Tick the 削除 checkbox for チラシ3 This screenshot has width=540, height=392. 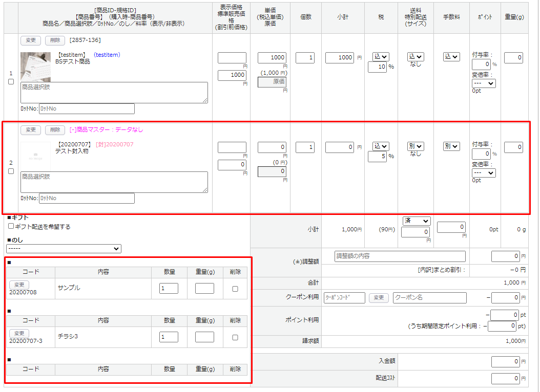coord(235,337)
